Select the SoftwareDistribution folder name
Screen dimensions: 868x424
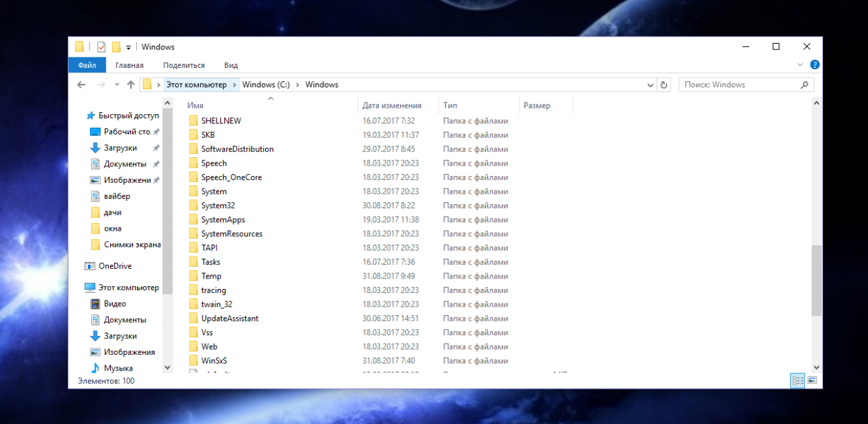[237, 149]
